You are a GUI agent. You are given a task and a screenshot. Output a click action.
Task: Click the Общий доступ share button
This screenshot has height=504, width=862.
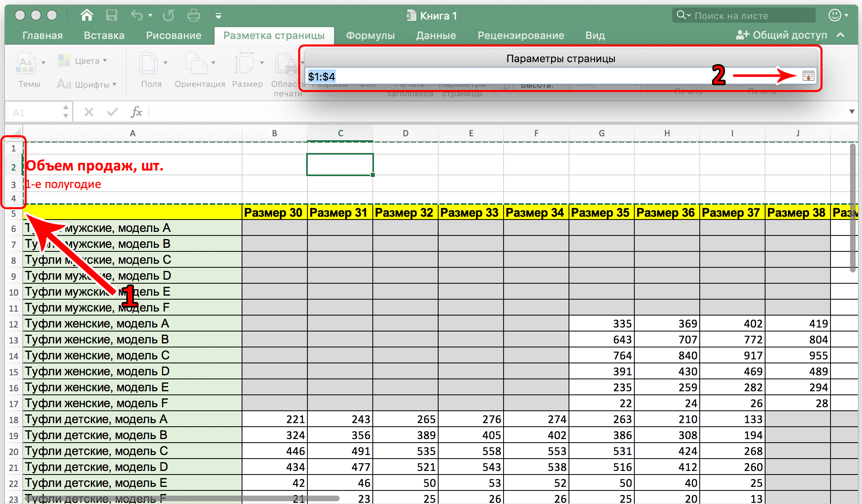pos(781,35)
